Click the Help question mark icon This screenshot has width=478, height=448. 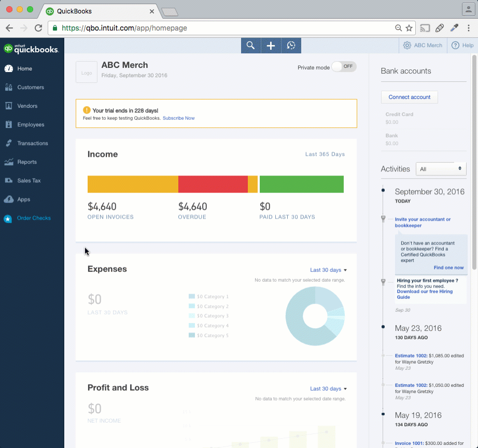point(455,46)
